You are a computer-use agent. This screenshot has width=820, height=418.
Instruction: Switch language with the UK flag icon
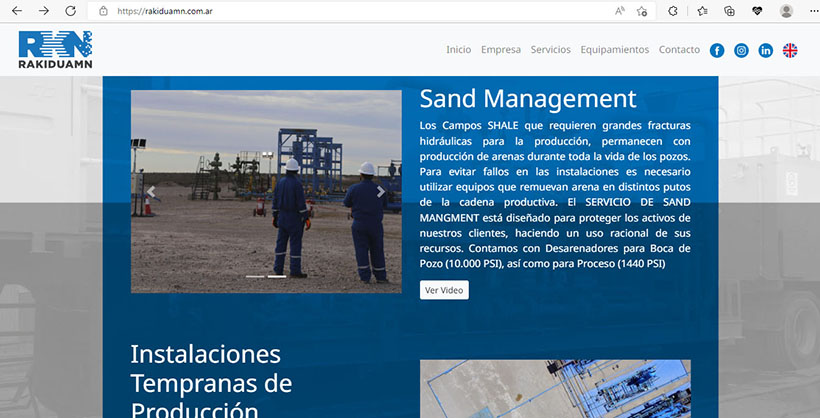click(790, 50)
